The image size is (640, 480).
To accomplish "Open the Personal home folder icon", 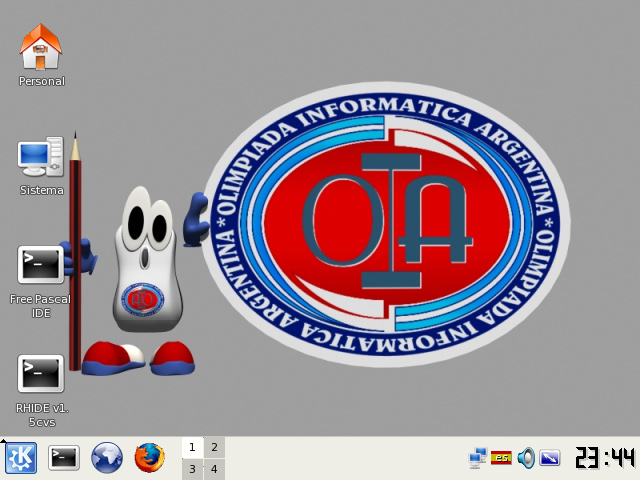I will click(x=41, y=48).
